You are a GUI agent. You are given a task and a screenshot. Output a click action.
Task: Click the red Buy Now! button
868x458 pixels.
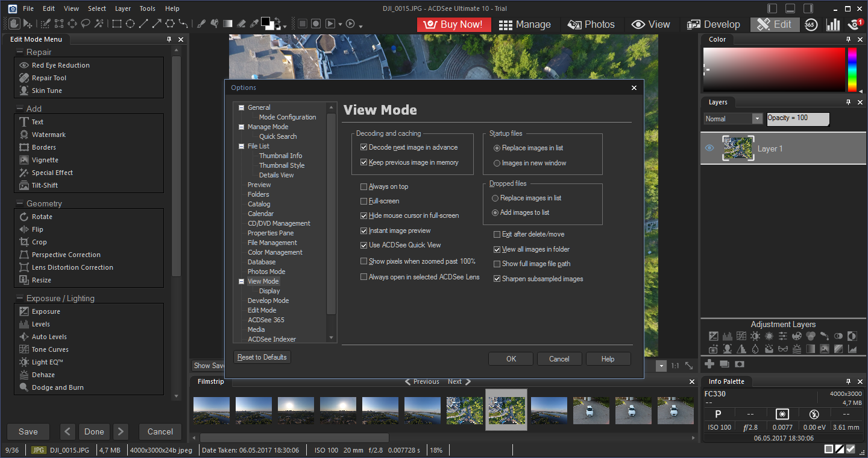coord(454,25)
